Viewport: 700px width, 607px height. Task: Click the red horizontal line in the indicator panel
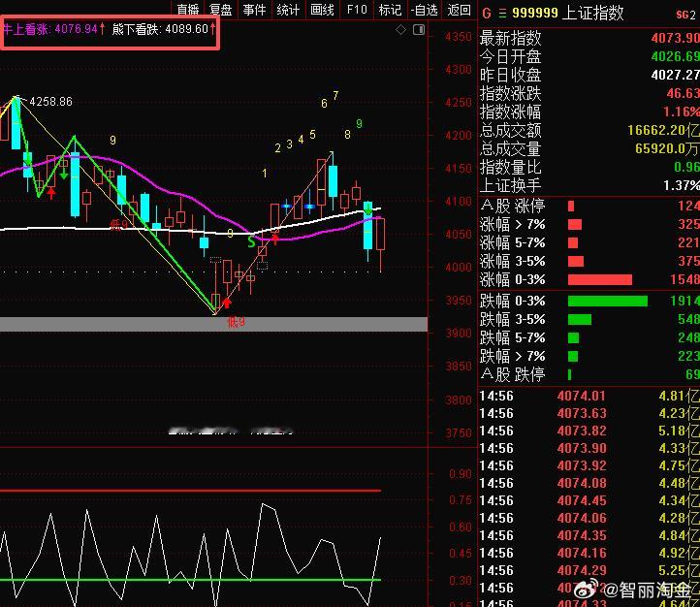(x=191, y=491)
